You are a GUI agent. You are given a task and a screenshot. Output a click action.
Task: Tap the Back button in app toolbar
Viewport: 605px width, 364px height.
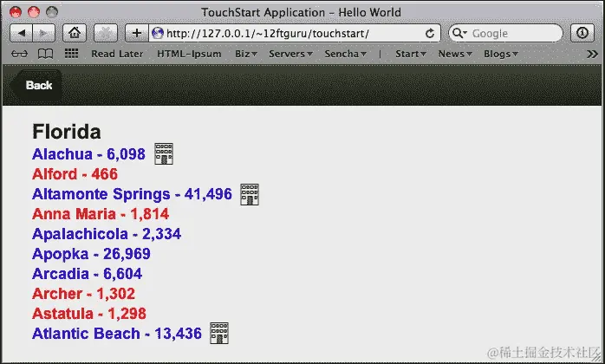click(x=36, y=85)
